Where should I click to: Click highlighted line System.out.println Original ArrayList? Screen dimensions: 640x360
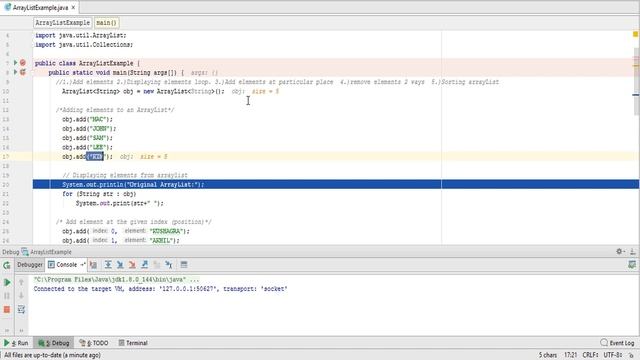coord(336,184)
